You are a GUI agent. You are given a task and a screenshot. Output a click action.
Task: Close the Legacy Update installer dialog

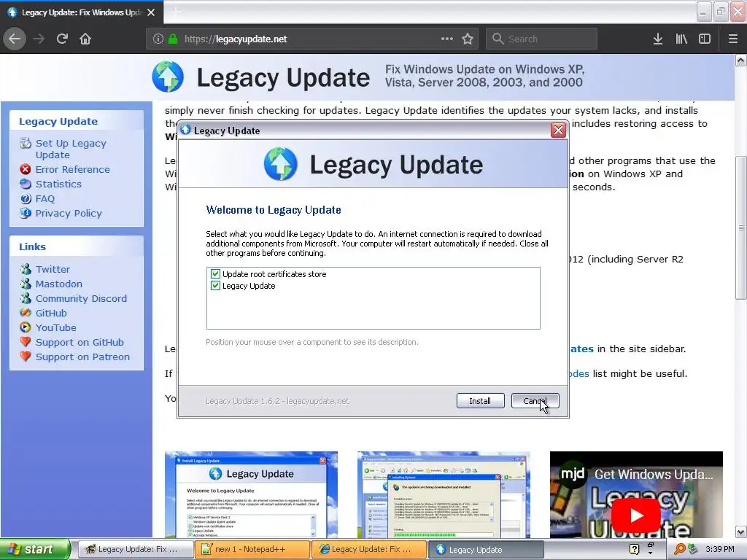click(558, 130)
